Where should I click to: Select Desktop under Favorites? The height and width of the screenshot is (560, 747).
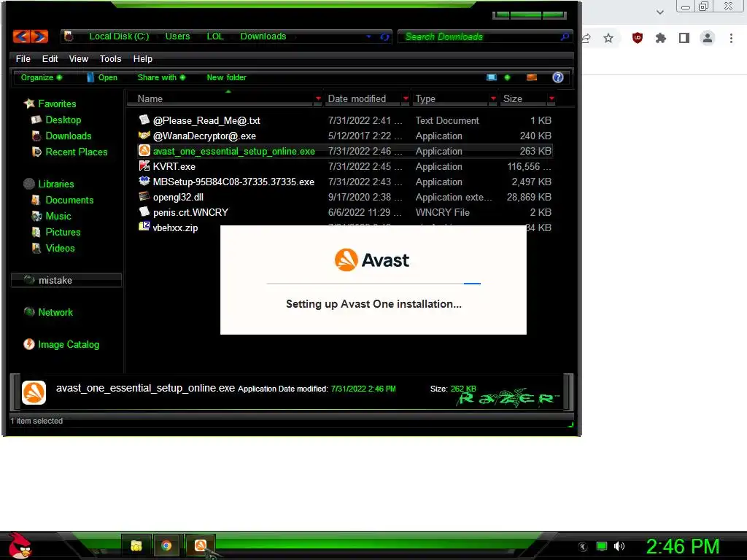click(x=63, y=120)
